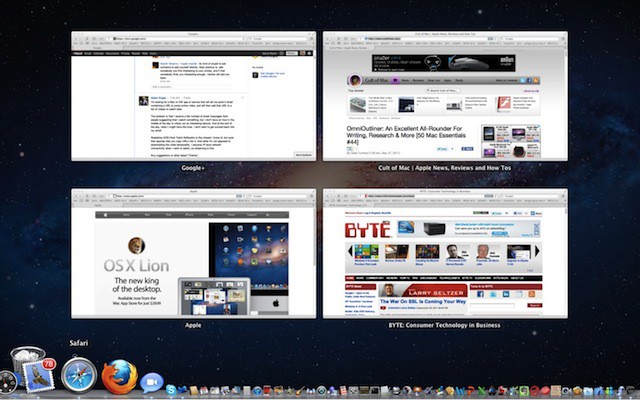
Task: Click the 'Google+' window title label
Action: (193, 168)
